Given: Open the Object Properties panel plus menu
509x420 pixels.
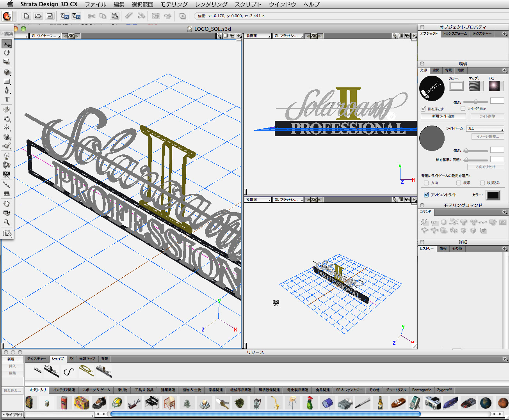Looking at the screenshot, I should click(x=505, y=34).
